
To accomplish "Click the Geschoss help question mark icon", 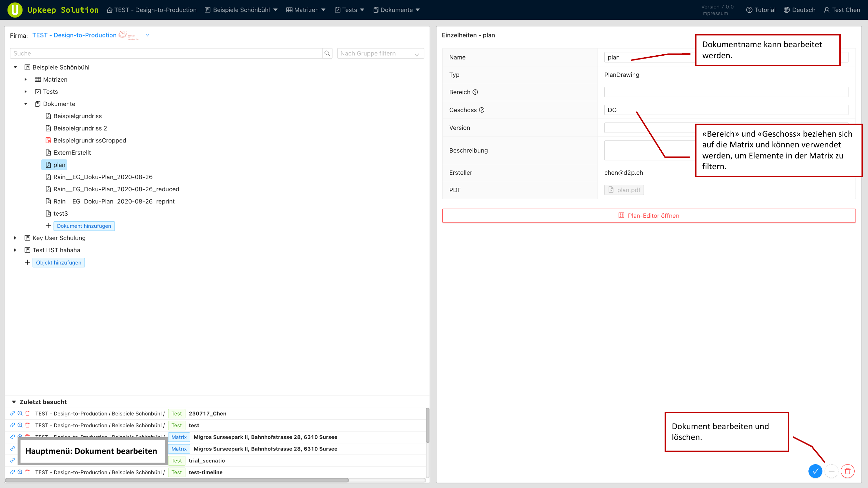I will (481, 110).
